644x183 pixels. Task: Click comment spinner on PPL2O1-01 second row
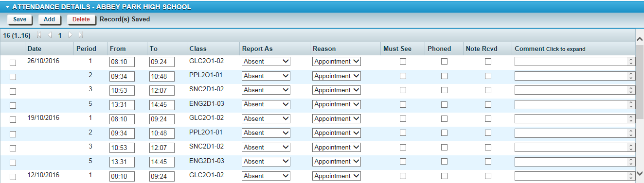click(631, 76)
